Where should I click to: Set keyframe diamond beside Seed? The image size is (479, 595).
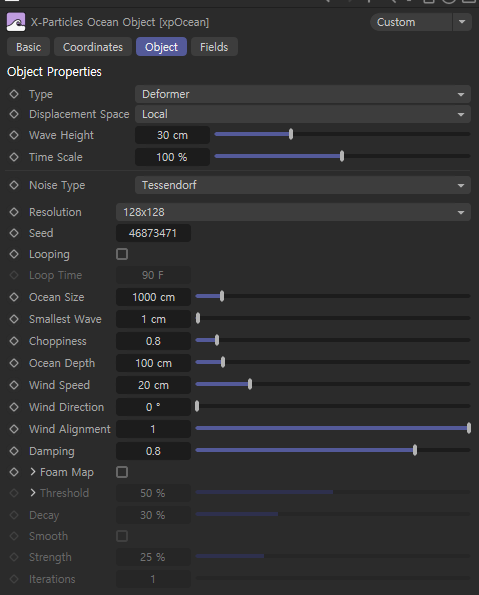[14, 233]
